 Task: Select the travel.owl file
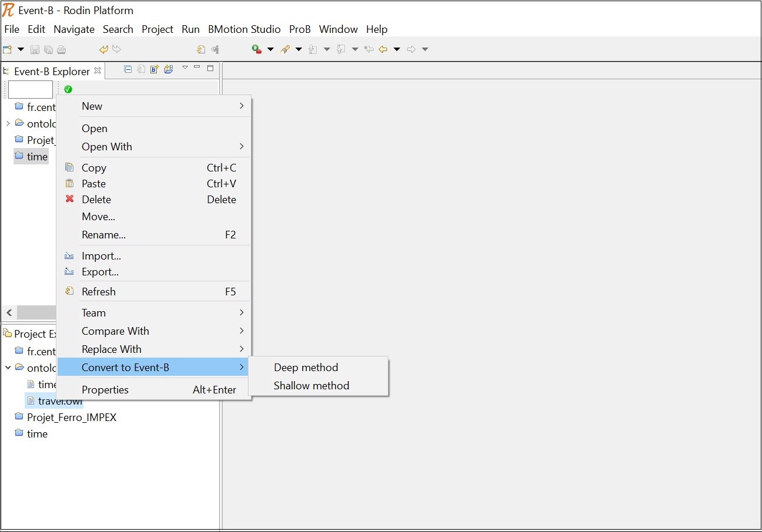54,401
